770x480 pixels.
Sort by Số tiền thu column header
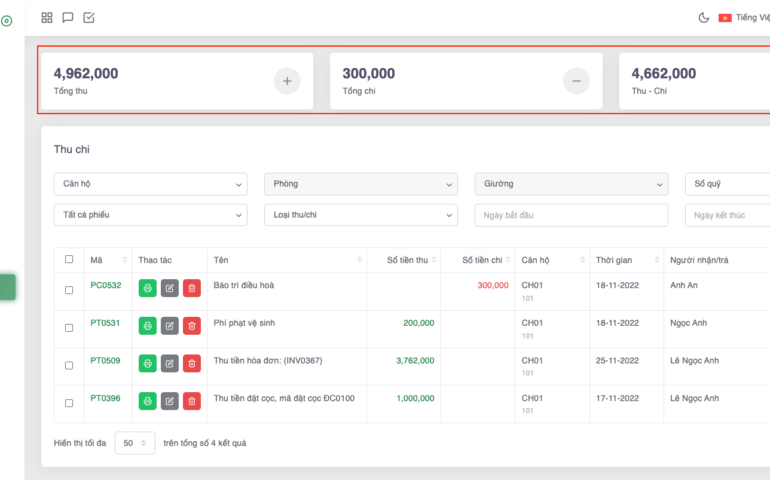pyautogui.click(x=407, y=260)
